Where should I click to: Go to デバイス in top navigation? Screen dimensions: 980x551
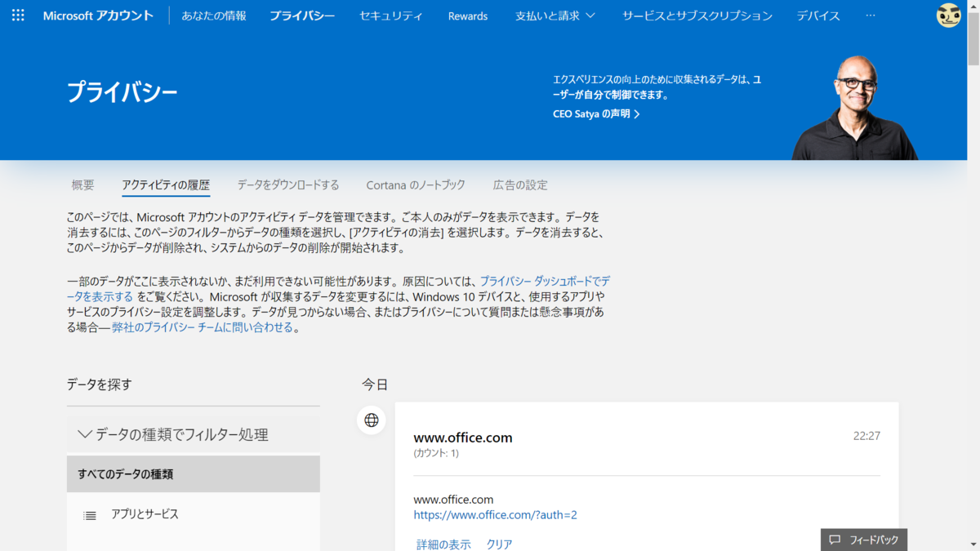click(x=818, y=16)
